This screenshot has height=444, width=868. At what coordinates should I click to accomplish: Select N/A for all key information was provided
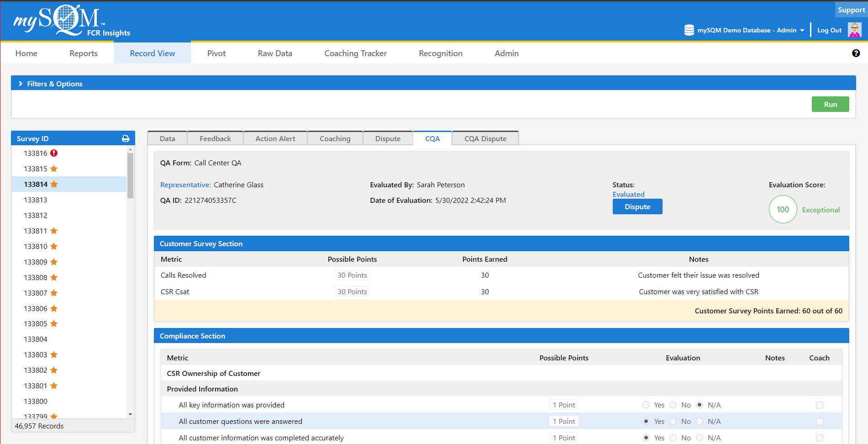tap(700, 405)
